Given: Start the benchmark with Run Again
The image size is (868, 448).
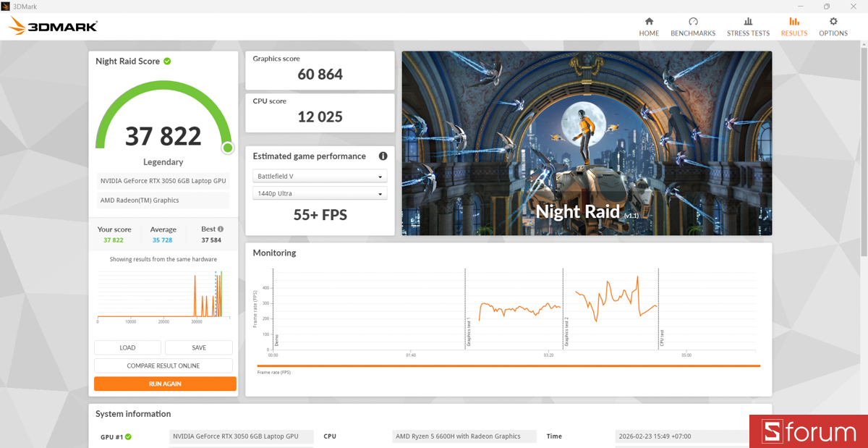Looking at the screenshot, I should pos(165,384).
